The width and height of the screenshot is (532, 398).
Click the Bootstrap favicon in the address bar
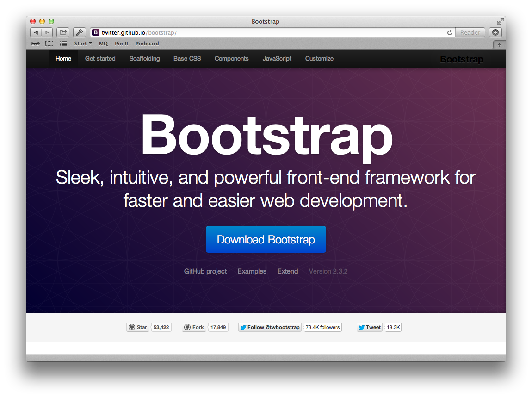coord(96,32)
